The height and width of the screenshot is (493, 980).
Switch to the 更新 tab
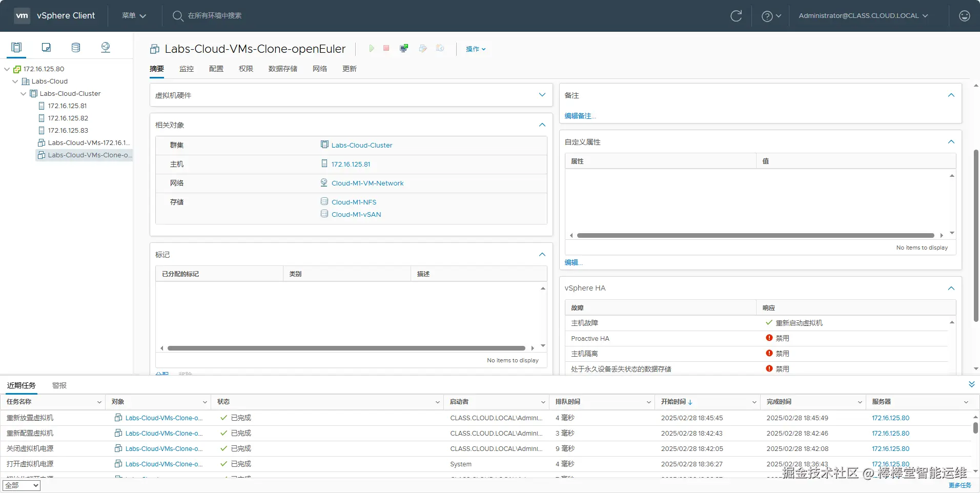coord(350,69)
